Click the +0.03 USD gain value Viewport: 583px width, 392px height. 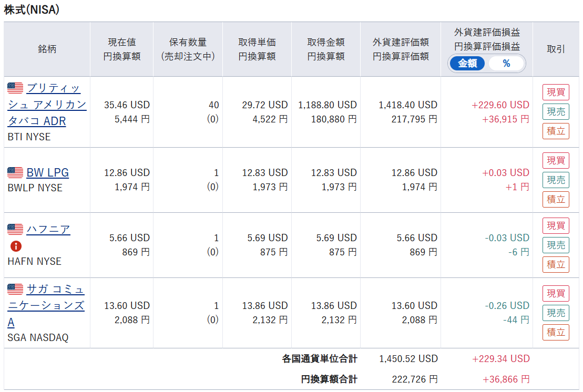click(x=506, y=172)
